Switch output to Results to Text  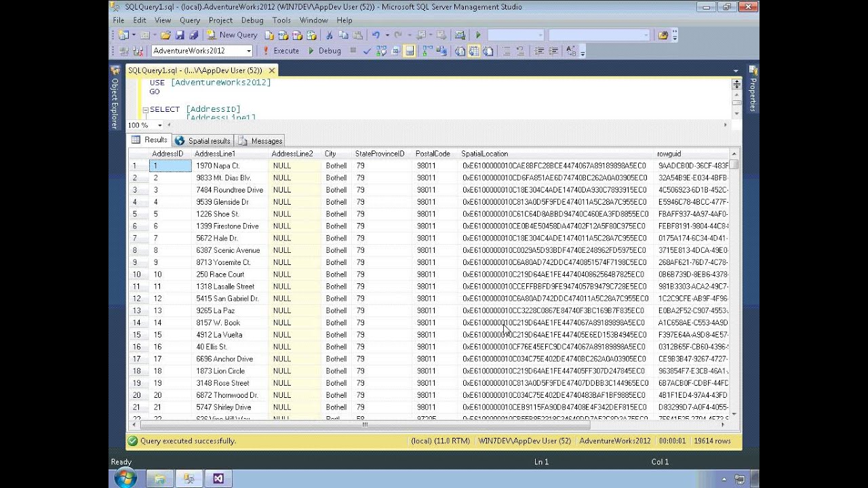[460, 51]
